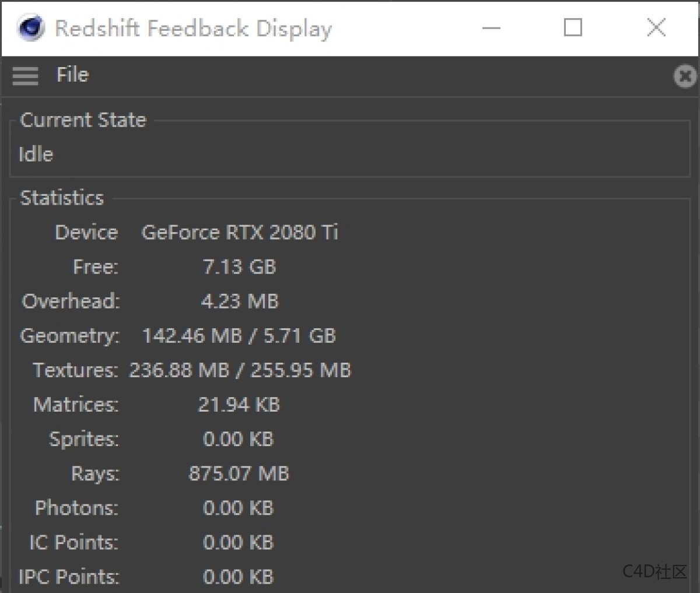Collapse the Current State section

[82, 120]
